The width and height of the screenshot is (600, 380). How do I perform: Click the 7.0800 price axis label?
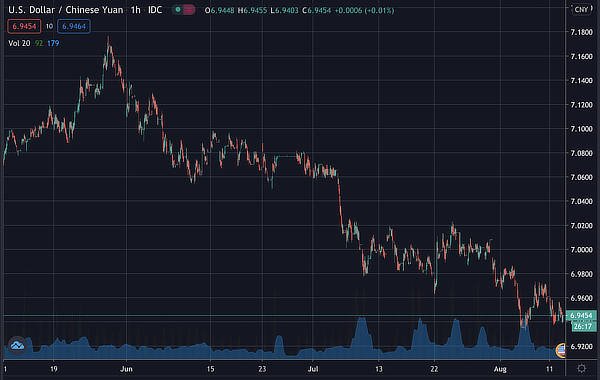coord(581,153)
